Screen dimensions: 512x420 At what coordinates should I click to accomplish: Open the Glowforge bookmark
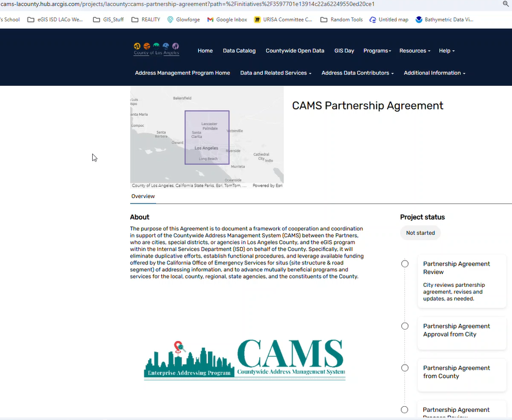coord(183,20)
